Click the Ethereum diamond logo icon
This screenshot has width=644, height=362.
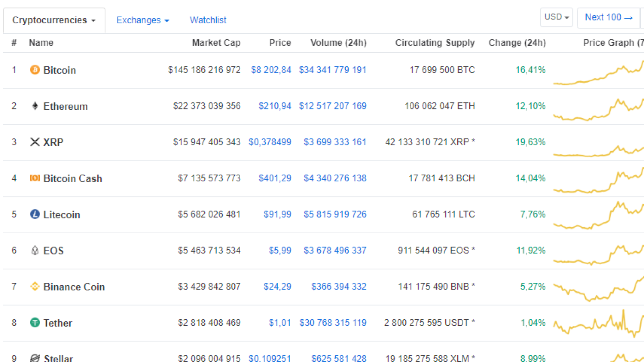tap(35, 106)
